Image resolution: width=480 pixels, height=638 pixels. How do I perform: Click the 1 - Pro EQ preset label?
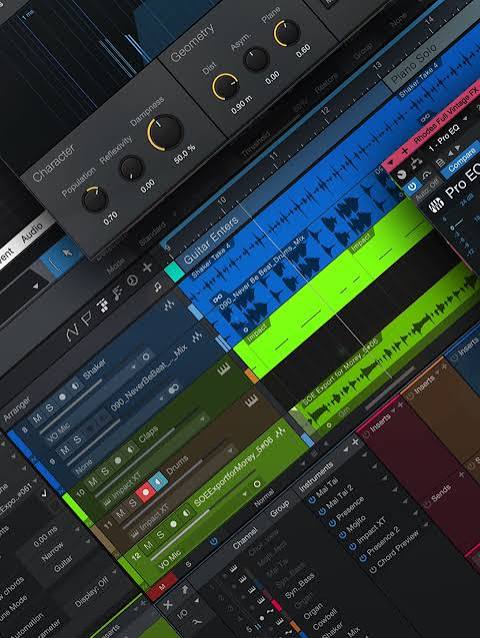click(x=445, y=138)
